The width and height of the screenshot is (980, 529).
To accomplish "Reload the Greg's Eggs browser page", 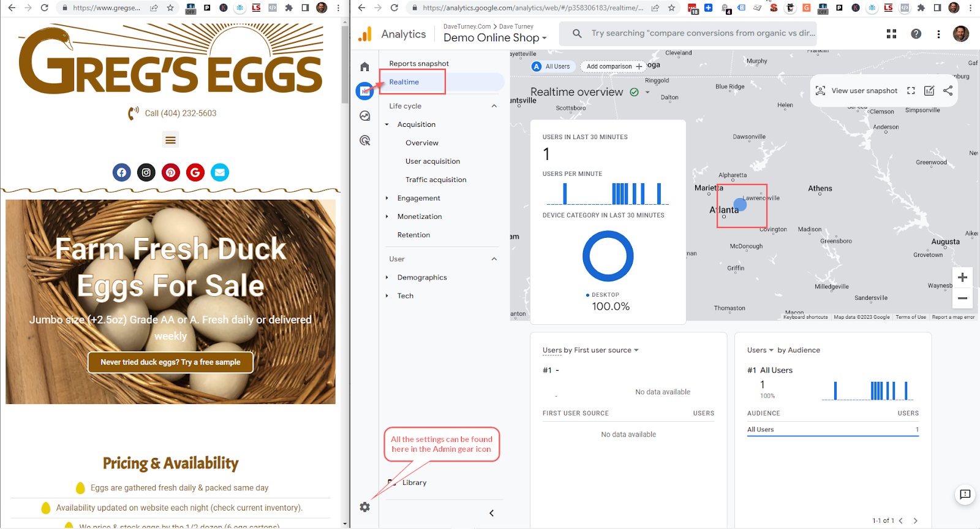I will pos(44,8).
